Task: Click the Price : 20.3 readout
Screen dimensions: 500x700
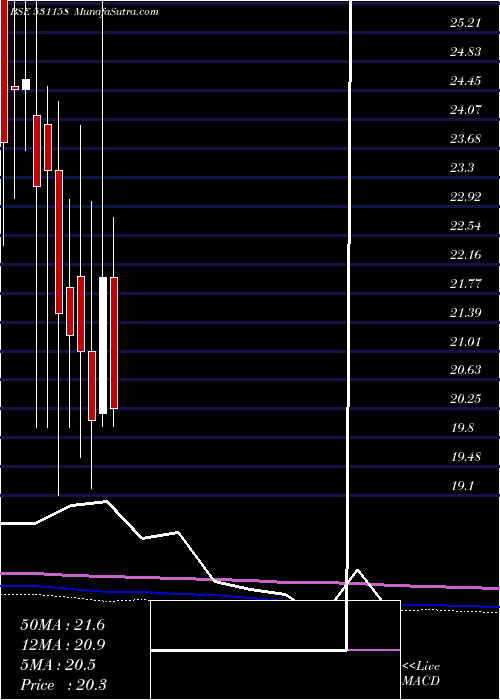Action: click(x=63, y=685)
